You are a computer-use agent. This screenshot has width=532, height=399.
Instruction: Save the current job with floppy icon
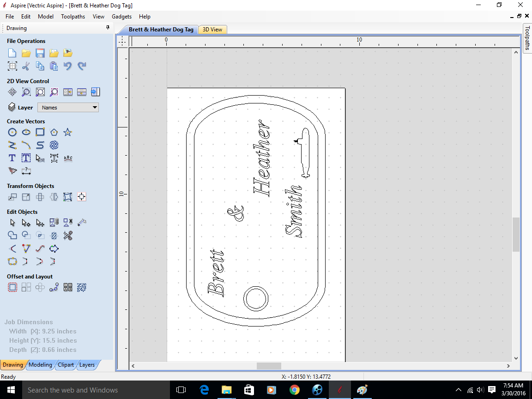pos(40,53)
